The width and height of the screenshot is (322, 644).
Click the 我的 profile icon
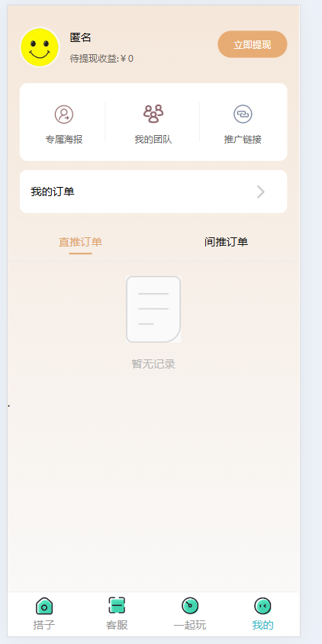point(262,605)
